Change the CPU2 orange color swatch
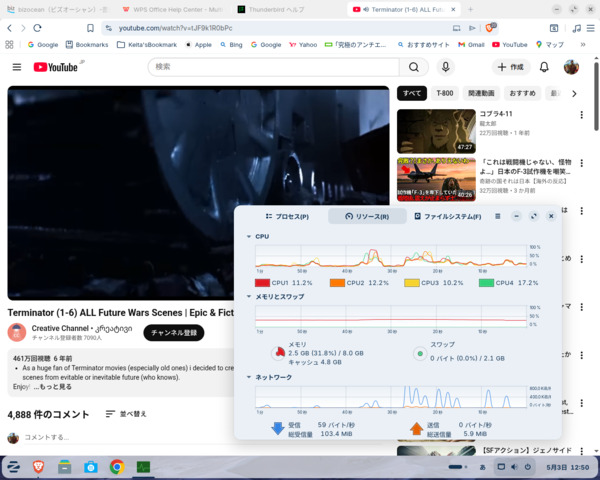Image resolution: width=600 pixels, height=480 pixels. 337,283
